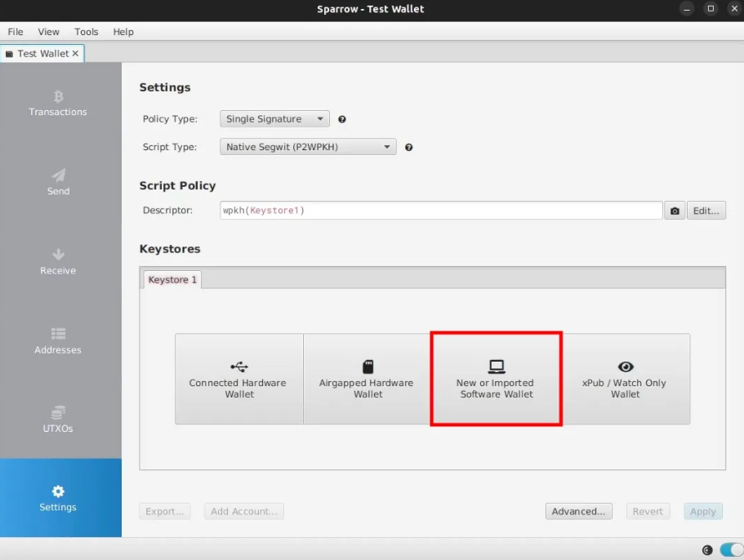Click the Add Account... button
744x560 pixels.
pos(244,511)
